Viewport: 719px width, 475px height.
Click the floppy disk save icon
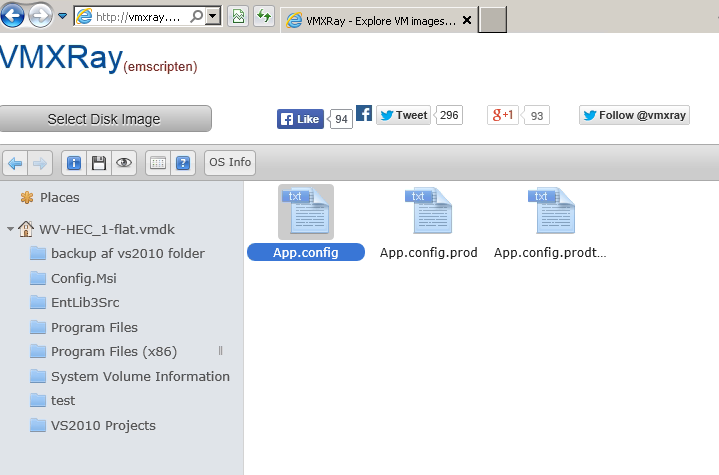pos(98,163)
